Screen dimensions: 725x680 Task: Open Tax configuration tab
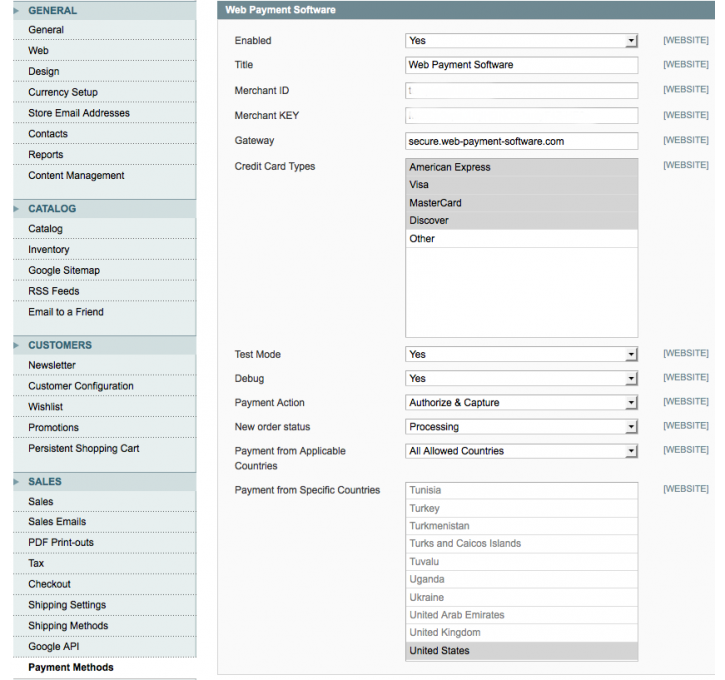[x=104, y=563]
